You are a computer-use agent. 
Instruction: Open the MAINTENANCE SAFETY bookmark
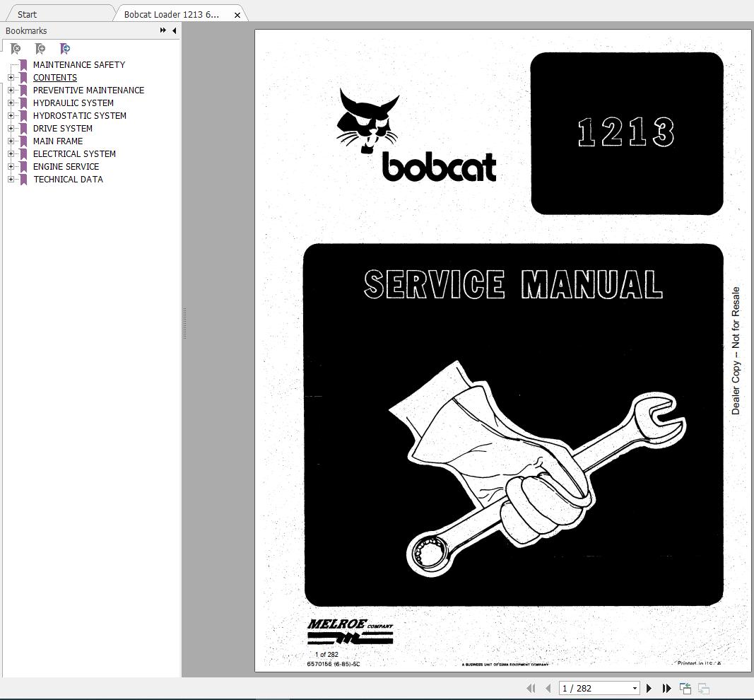[79, 64]
